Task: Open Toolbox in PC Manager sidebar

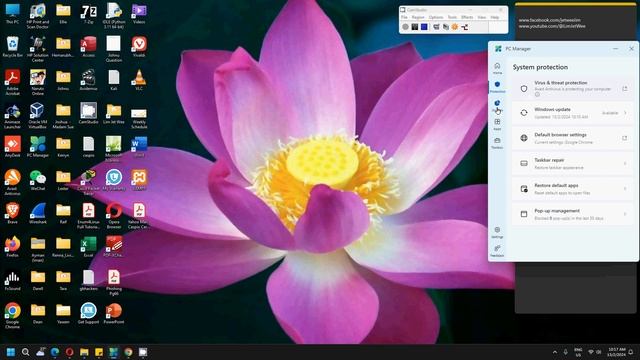Action: 497,143
